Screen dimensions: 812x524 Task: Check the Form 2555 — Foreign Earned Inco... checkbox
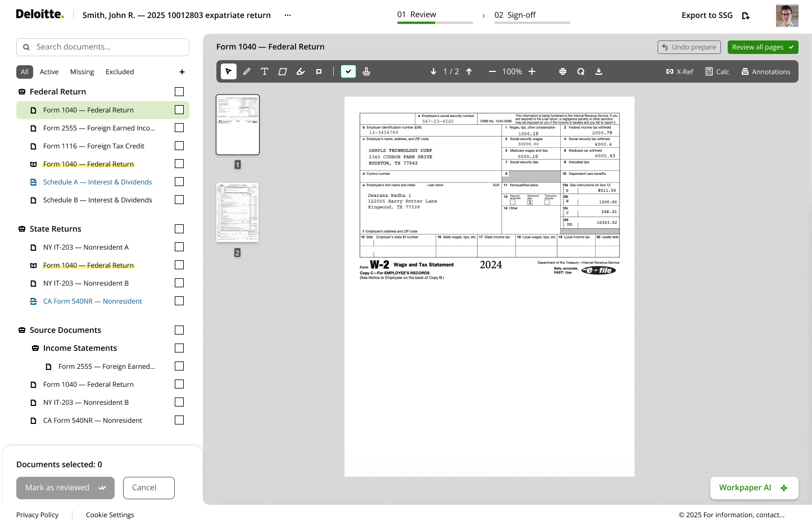179,128
